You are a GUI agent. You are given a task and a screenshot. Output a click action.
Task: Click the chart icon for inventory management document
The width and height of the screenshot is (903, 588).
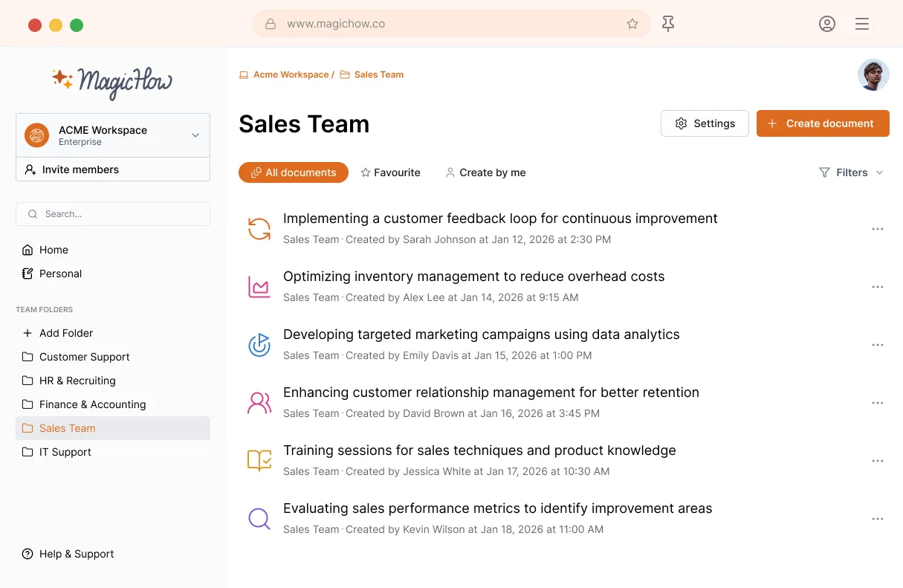(x=259, y=287)
